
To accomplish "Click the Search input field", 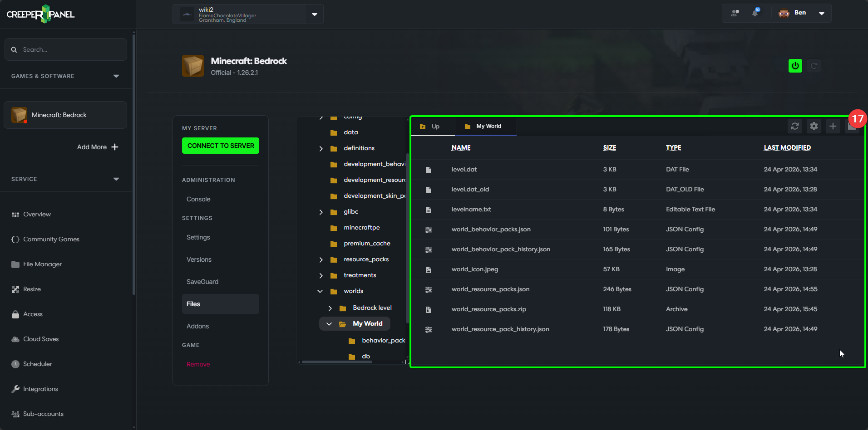I will click(66, 49).
